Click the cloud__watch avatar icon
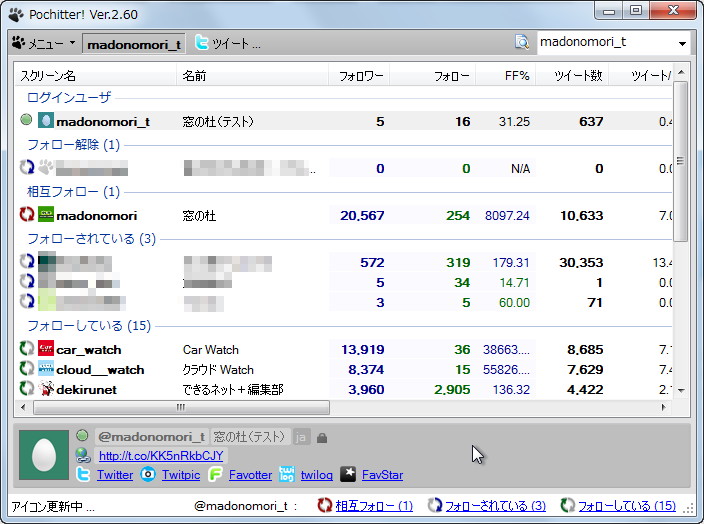 tap(46, 369)
